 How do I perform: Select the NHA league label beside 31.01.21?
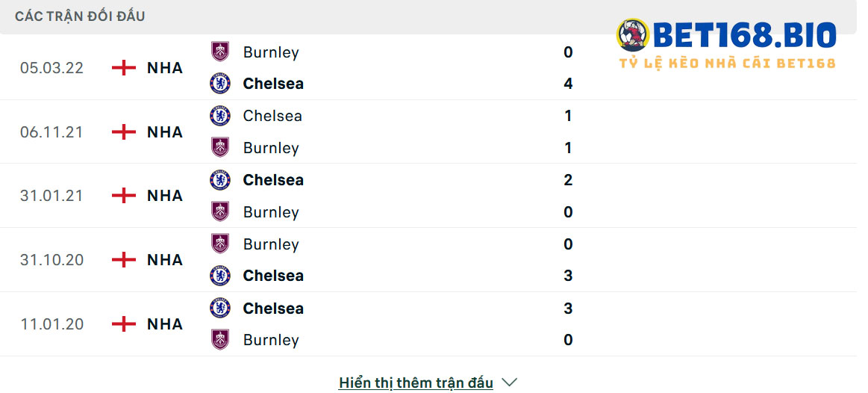coord(165,196)
